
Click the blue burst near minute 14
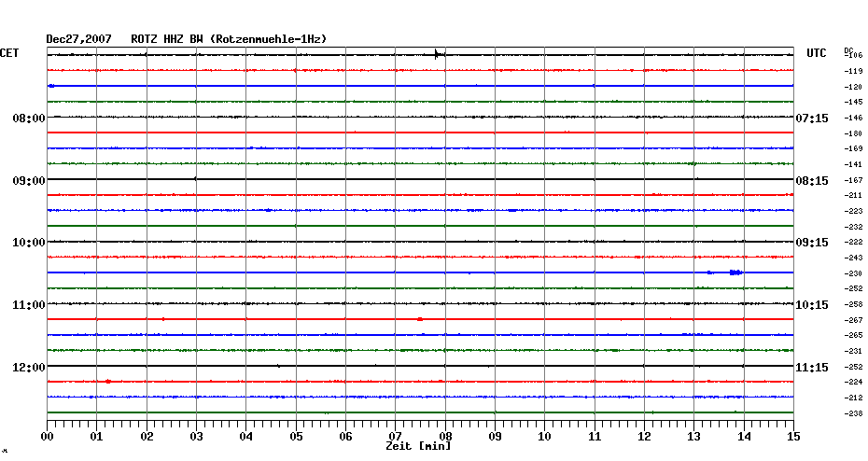tap(735, 272)
